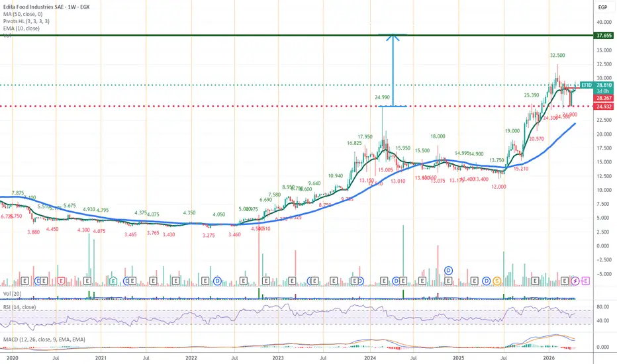Click the raised blue D dividend marker
Image resolution: width=617 pixels, height=364 pixels.
[x=448, y=270]
